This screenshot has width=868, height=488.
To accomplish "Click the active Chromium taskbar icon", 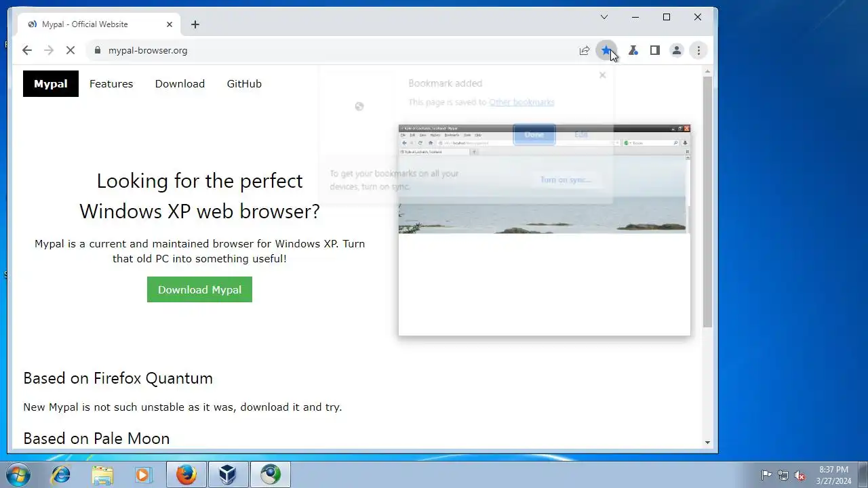I will pos(271,475).
